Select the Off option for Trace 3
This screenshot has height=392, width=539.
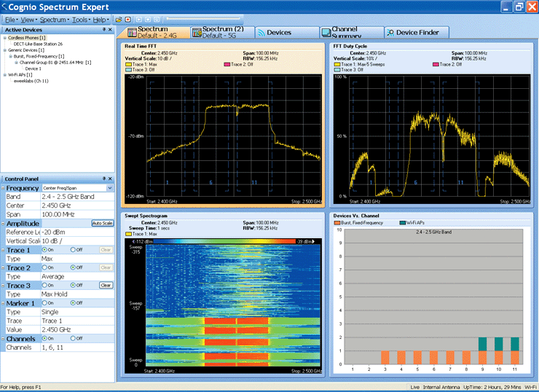(73, 285)
